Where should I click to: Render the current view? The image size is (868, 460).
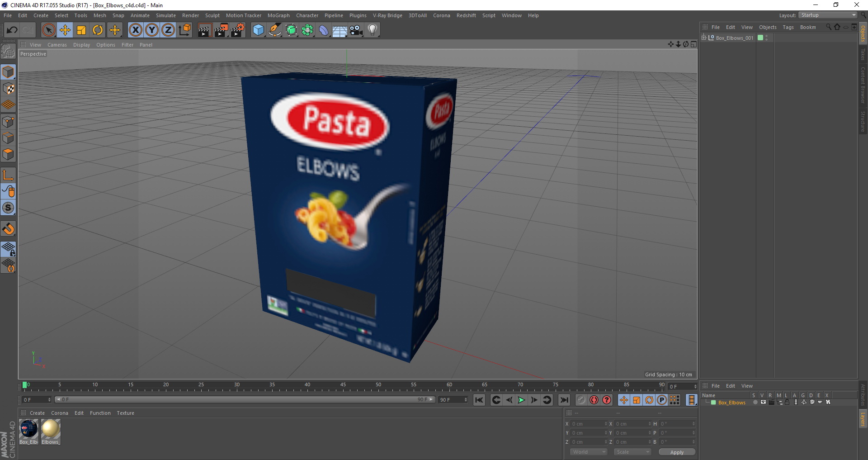(x=204, y=30)
